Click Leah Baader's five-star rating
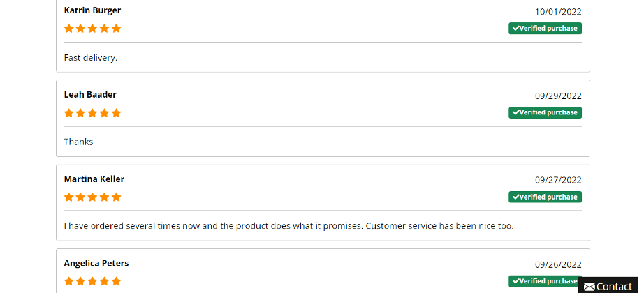 click(x=92, y=113)
